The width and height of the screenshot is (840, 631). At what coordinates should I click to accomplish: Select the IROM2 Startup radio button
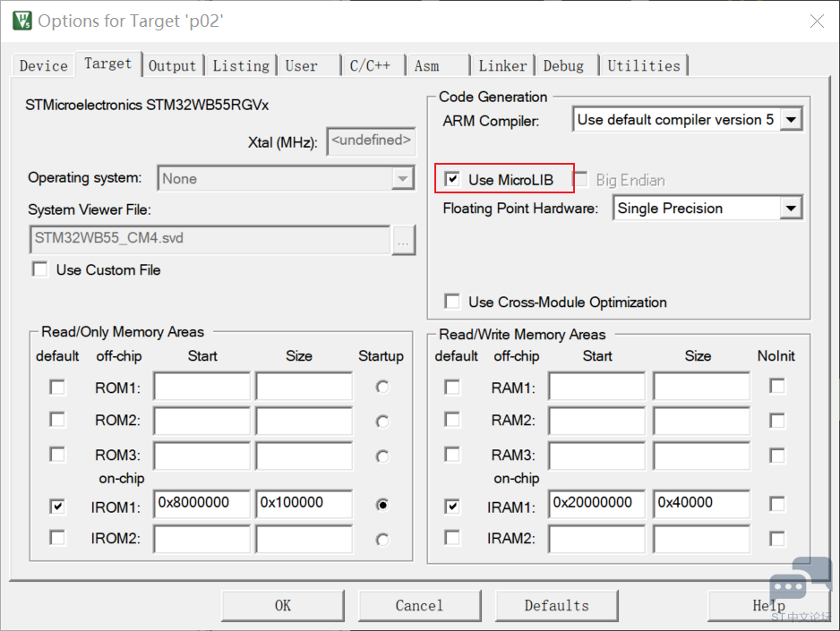click(382, 540)
